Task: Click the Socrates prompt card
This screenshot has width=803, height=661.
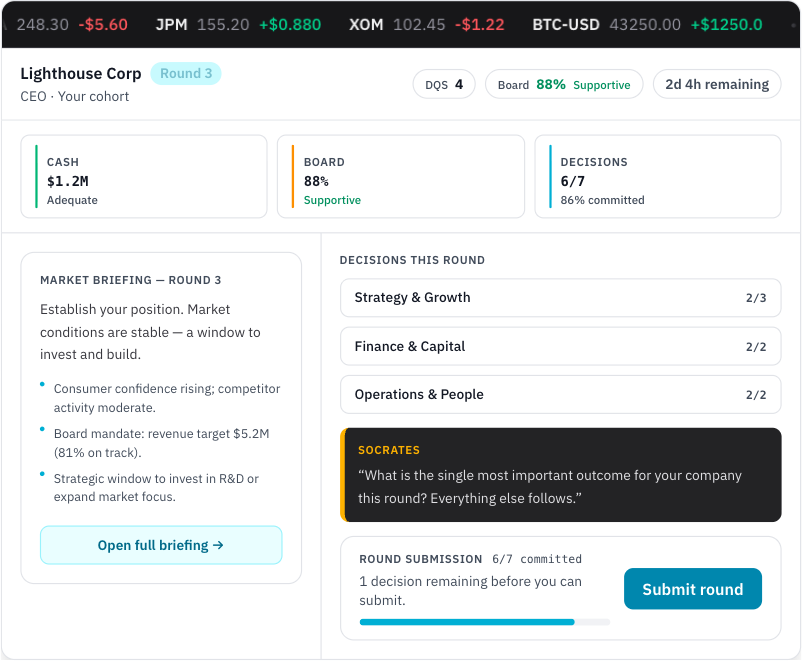Action: pyautogui.click(x=561, y=475)
